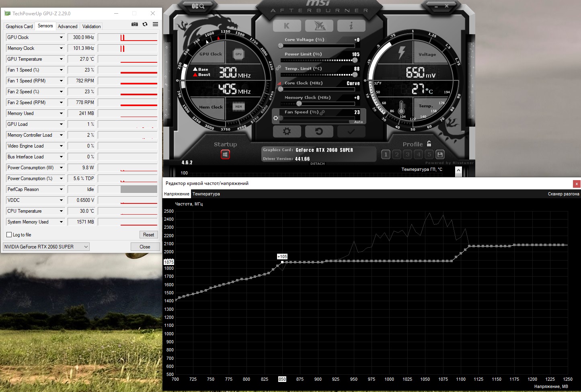Open the CPU Temperature sensor dropdown
Image resolution: width=581 pixels, height=392 pixels.
coord(61,211)
